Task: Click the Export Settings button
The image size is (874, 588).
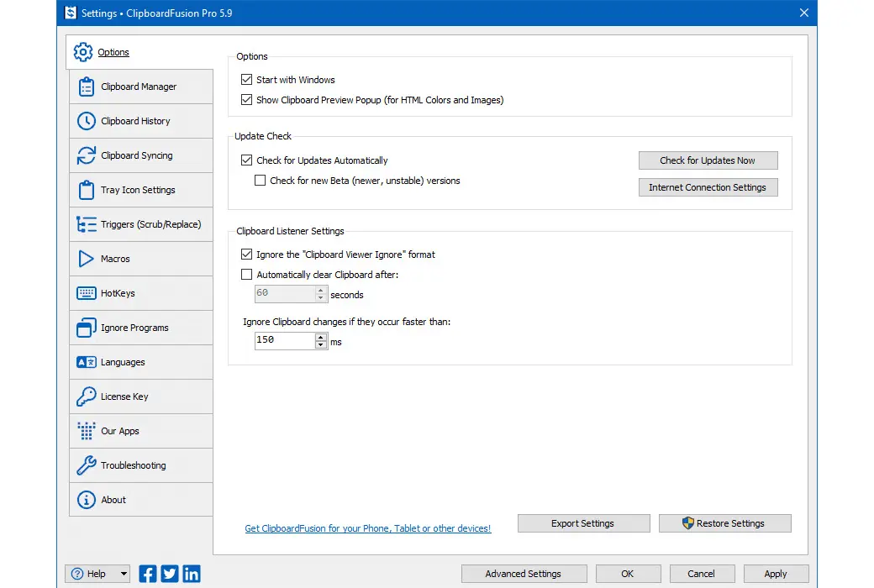Action: pos(583,523)
